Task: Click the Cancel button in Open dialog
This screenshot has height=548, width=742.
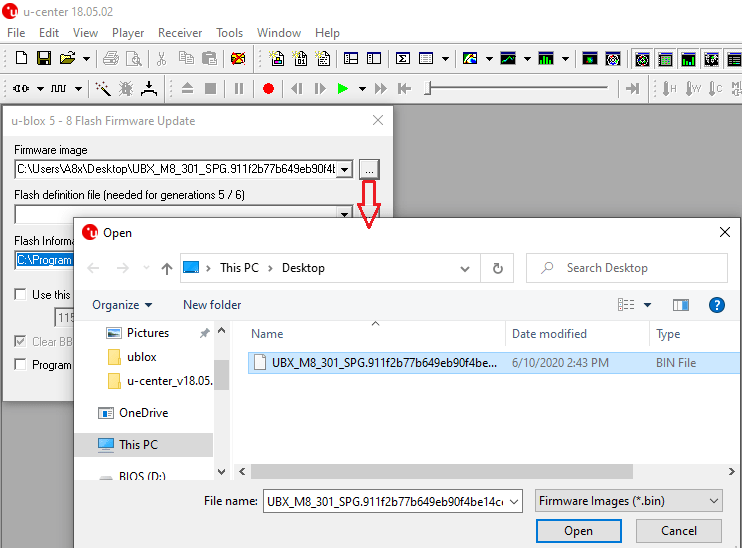Action: click(x=679, y=531)
